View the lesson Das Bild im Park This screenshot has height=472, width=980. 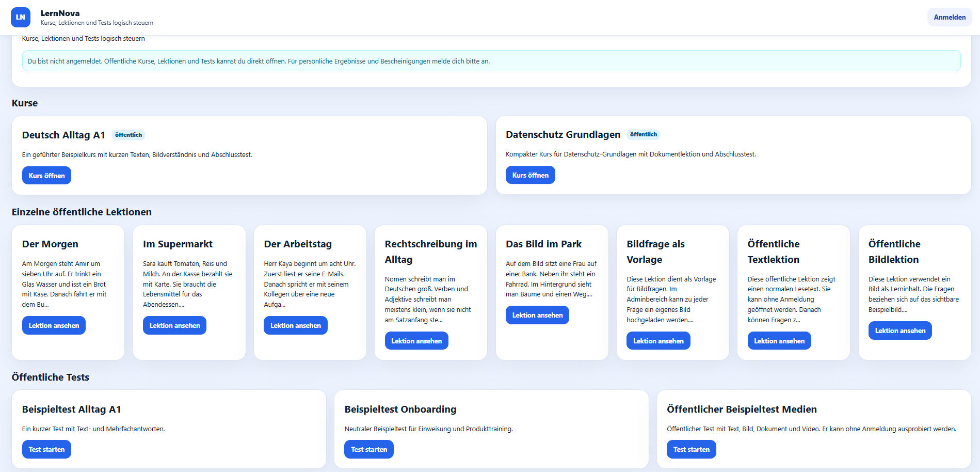[x=537, y=315]
